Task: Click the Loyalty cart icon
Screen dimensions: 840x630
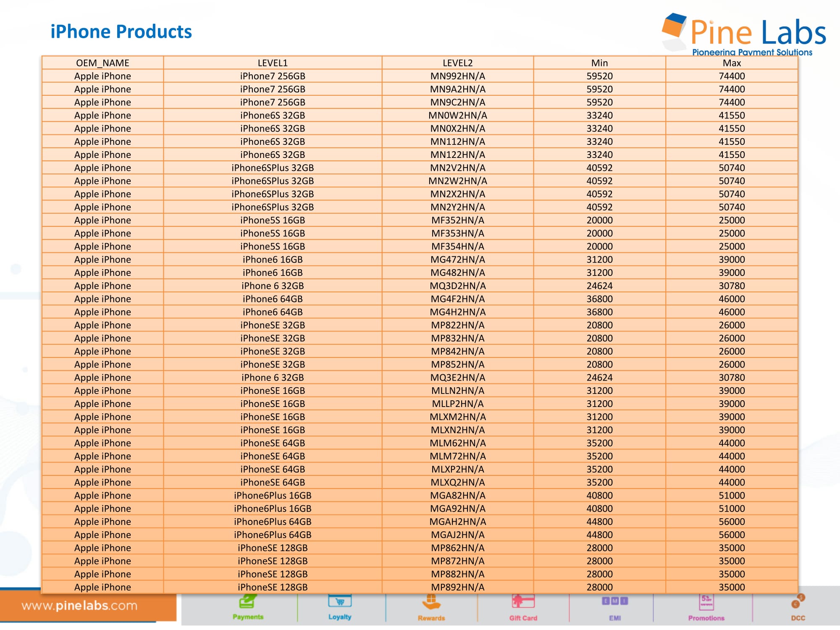Action: pos(340,601)
